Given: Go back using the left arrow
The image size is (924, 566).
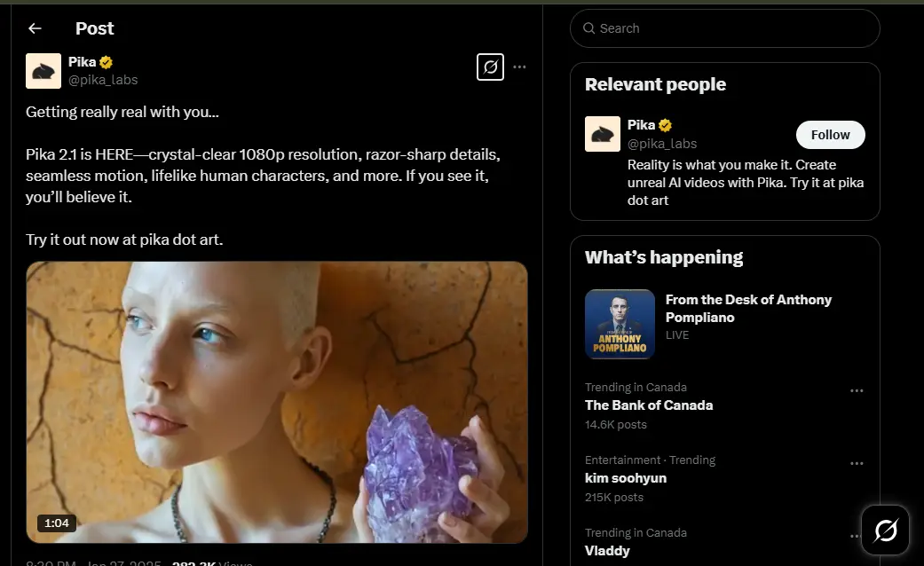Looking at the screenshot, I should pos(35,28).
